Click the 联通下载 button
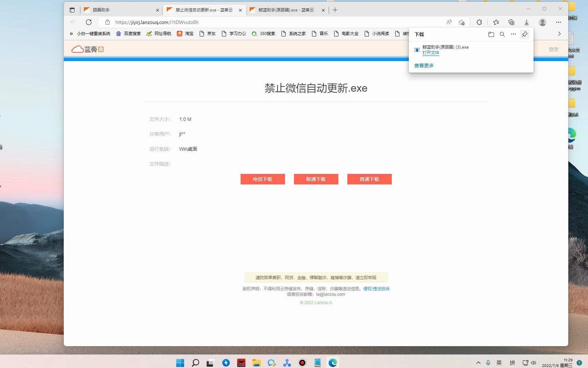Viewport: 588px width, 368px height. [316, 179]
